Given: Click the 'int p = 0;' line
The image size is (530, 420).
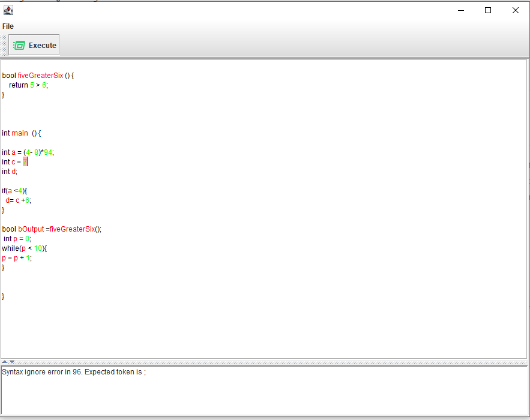Looking at the screenshot, I should pyautogui.click(x=17, y=239).
